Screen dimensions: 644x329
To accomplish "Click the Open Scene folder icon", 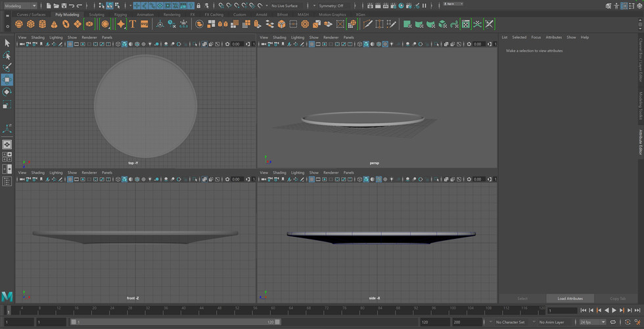I will pos(57,6).
